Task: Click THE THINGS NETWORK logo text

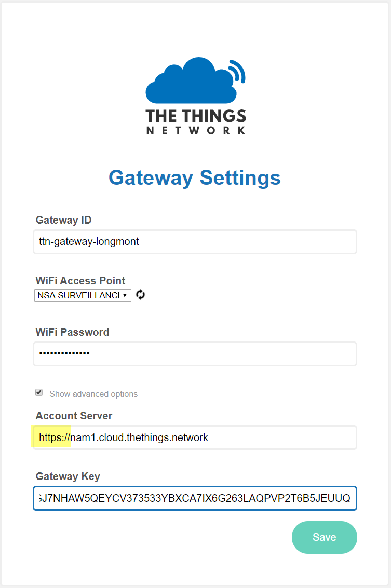Action: click(196, 122)
